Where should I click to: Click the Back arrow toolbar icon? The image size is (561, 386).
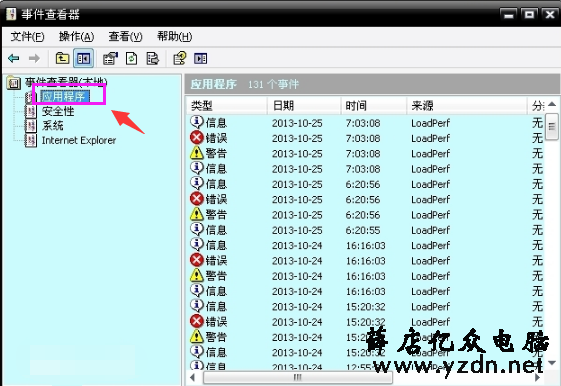pos(14,58)
